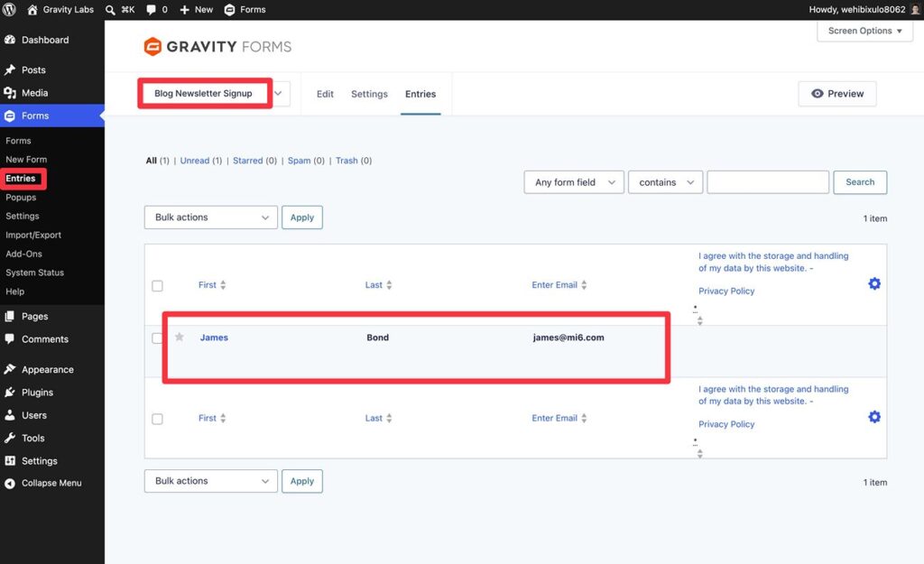Click the Preview button
This screenshot has height=564, width=924.
tap(837, 94)
